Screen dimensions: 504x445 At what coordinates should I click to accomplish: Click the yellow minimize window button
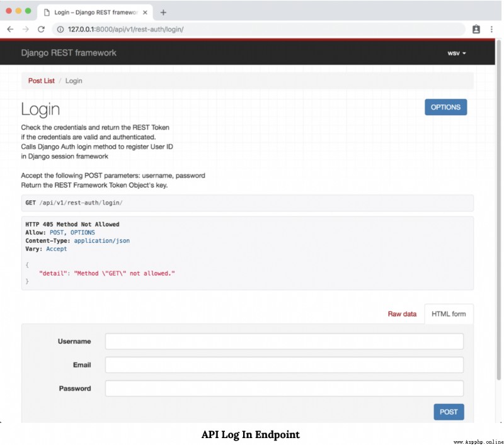tap(19, 11)
